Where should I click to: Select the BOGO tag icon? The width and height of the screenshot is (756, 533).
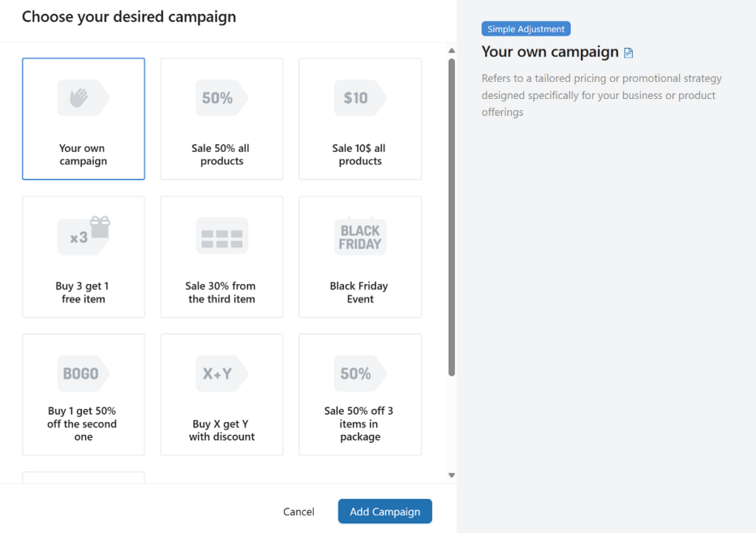pyautogui.click(x=83, y=373)
